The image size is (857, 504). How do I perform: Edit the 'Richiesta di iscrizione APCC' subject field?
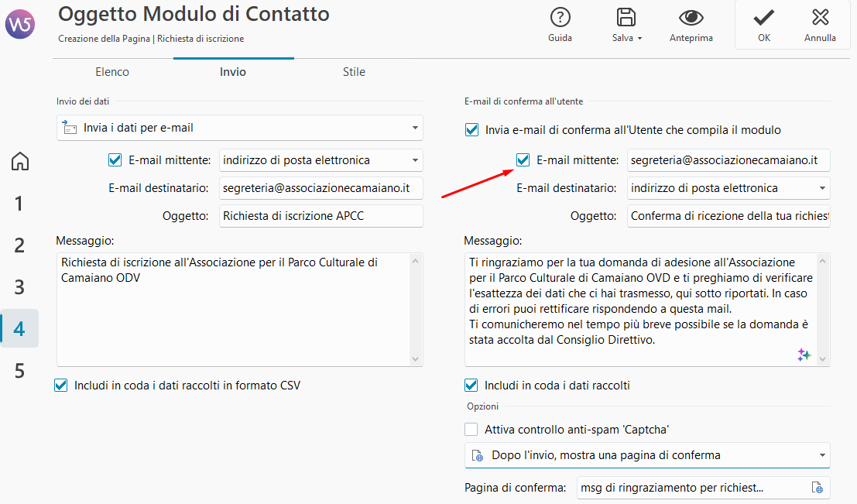321,216
